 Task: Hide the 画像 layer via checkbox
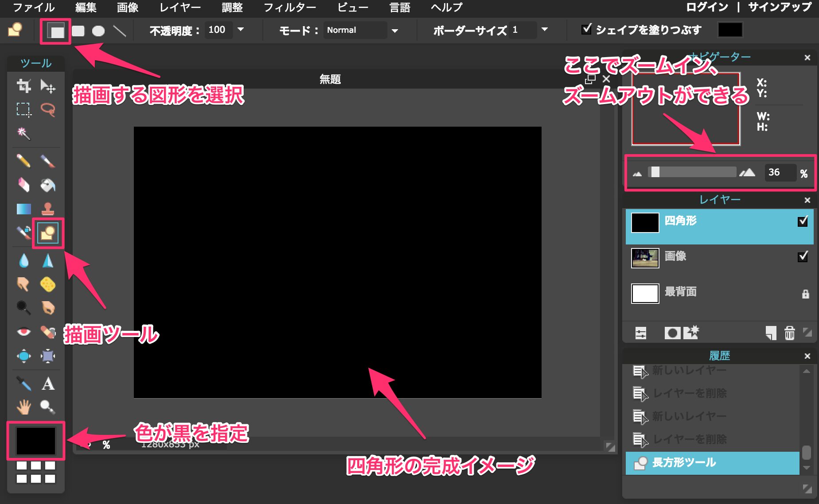802,256
